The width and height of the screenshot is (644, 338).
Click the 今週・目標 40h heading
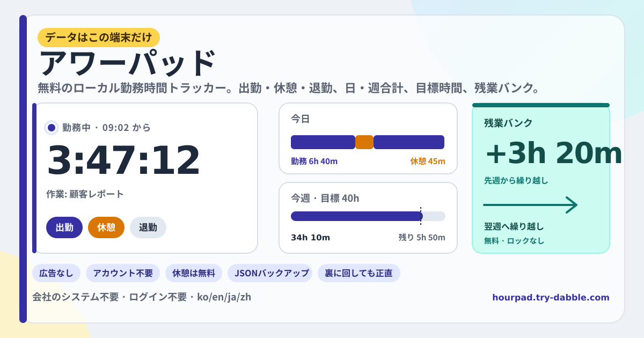[325, 199]
